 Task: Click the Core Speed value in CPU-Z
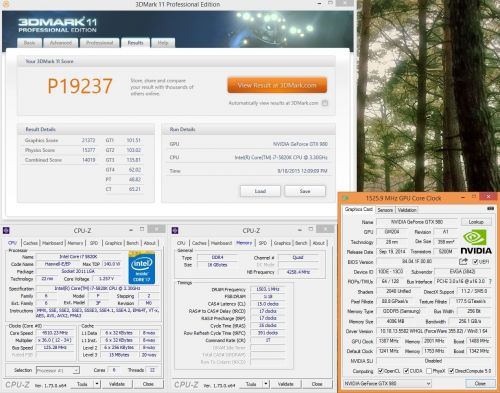[x=55, y=333]
